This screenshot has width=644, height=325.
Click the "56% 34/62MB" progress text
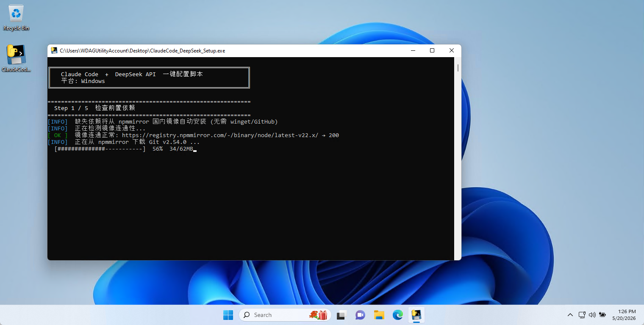click(173, 149)
